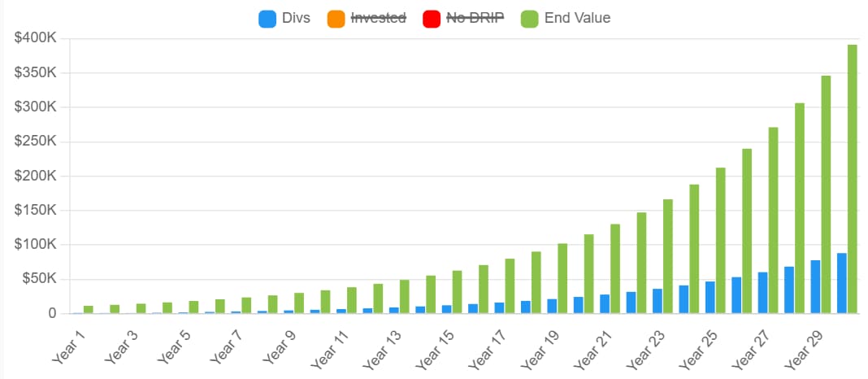Image resolution: width=868 pixels, height=379 pixels.
Task: Select the tallest green End Value bar
Action: [x=853, y=179]
